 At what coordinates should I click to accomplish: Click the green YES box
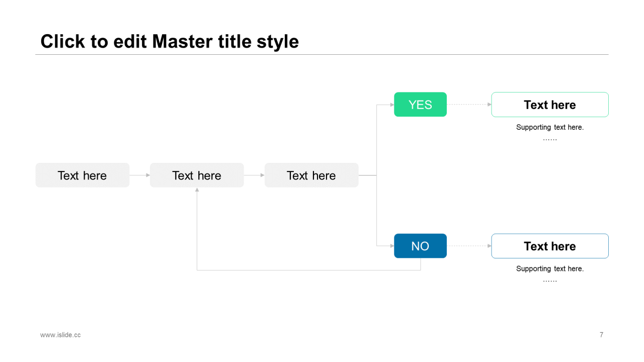[420, 105]
